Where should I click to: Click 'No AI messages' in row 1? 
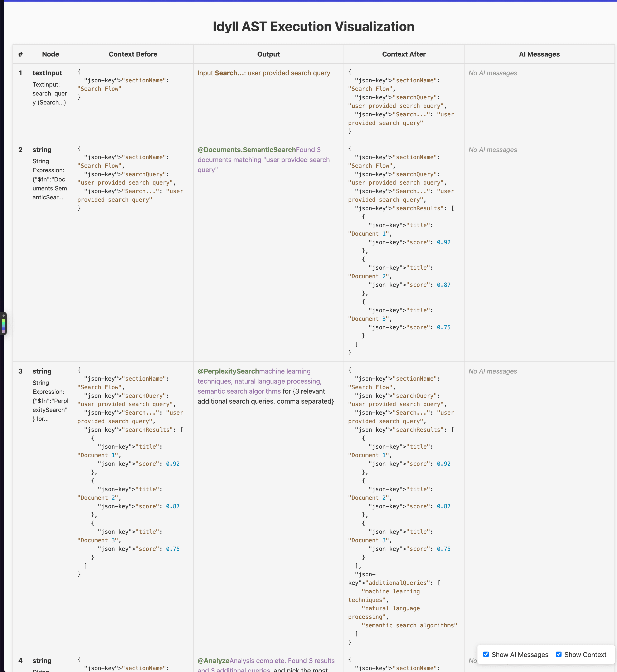[x=492, y=73]
